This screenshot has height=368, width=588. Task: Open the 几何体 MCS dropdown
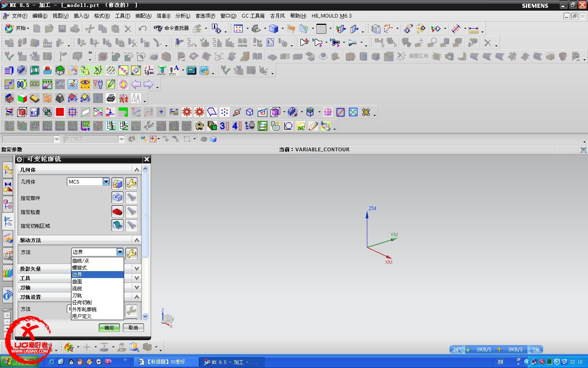106,182
